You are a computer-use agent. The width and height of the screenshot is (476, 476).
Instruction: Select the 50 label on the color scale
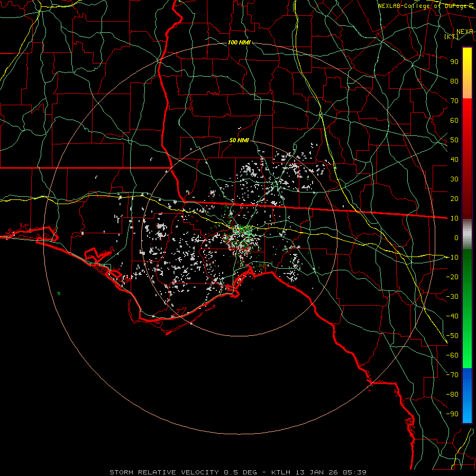(454, 140)
